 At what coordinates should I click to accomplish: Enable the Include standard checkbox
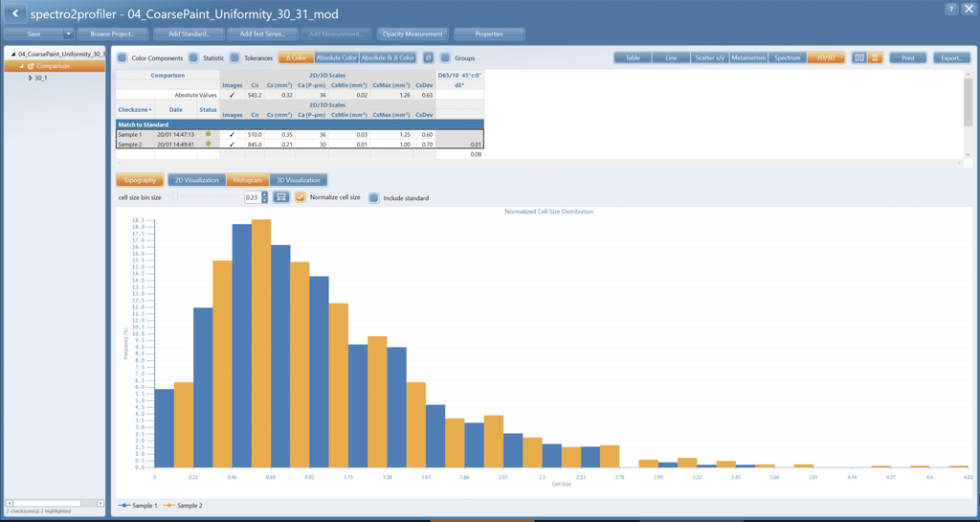[374, 197]
